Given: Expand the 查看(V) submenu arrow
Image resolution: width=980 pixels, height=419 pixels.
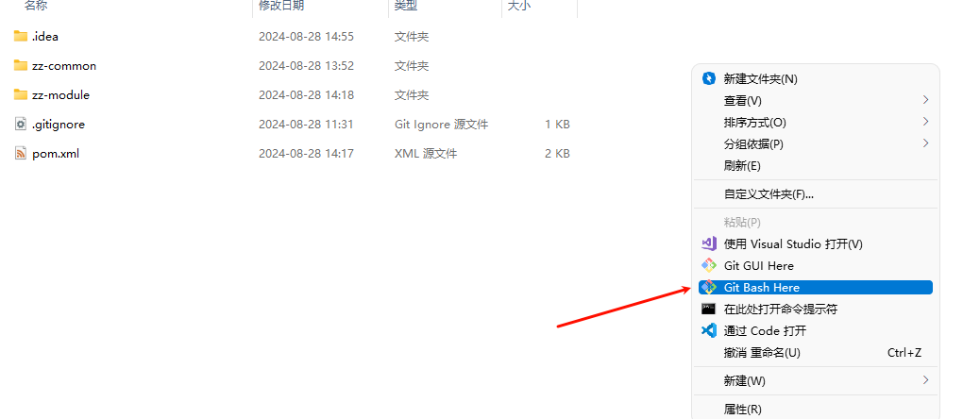Looking at the screenshot, I should [x=925, y=100].
